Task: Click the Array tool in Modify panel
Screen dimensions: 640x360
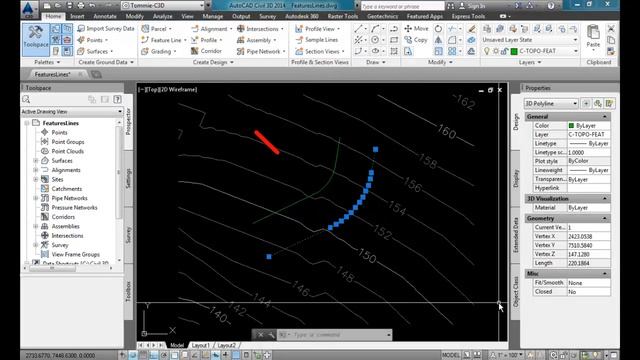Action: click(x=452, y=51)
